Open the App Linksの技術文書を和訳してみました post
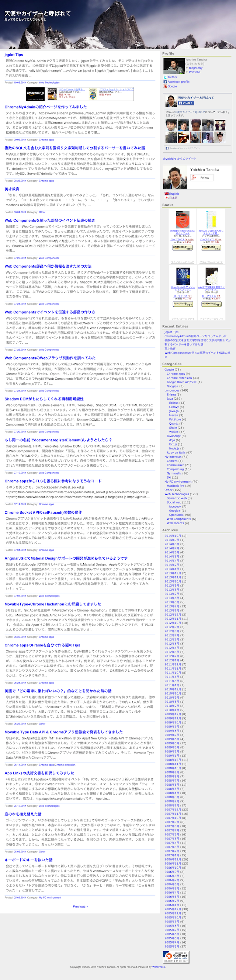The width and height of the screenshot is (236, 980). tap(39, 773)
